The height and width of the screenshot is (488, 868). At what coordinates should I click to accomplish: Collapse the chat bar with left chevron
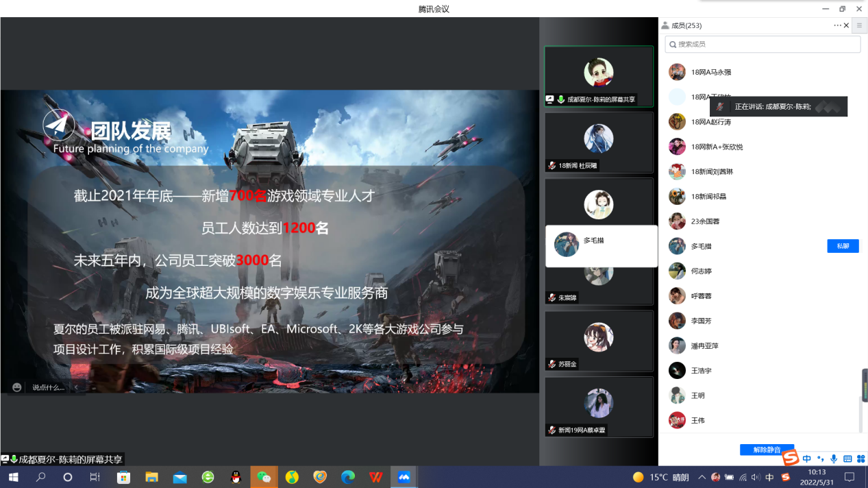point(76,387)
